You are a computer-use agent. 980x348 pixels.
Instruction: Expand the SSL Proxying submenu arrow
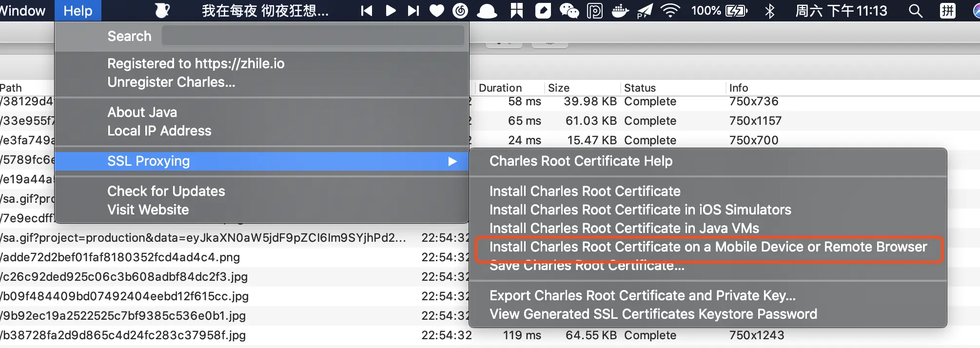click(452, 161)
